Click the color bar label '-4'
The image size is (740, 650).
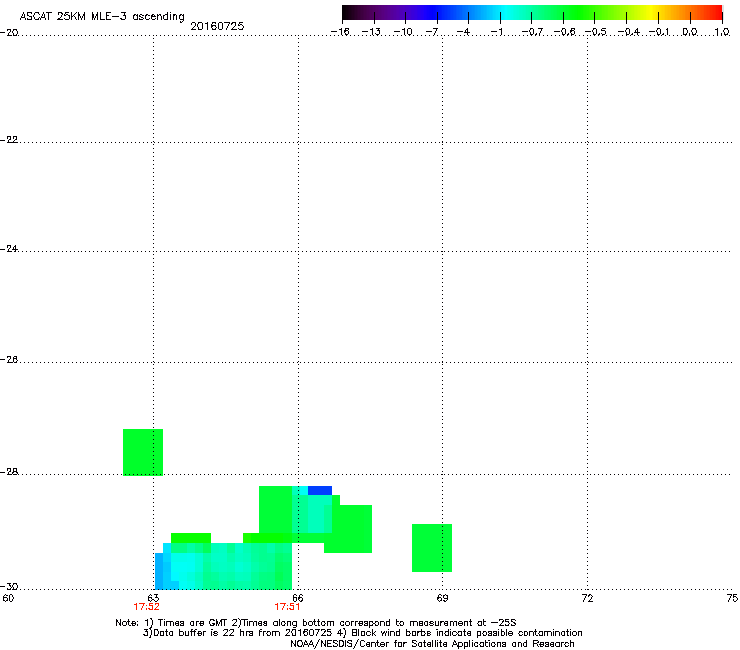coord(463,32)
